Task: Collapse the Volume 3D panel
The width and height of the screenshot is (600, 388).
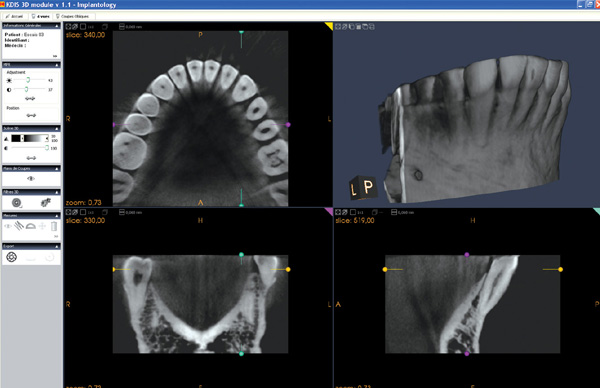Action: [57, 129]
